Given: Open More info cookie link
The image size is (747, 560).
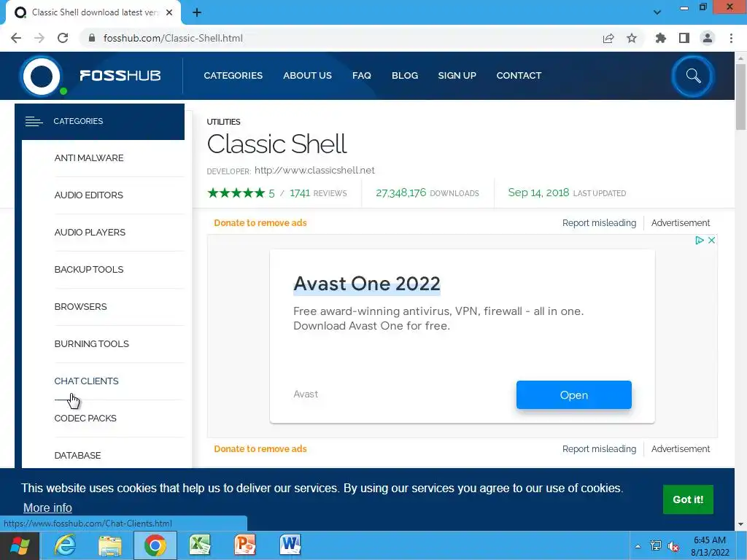Looking at the screenshot, I should (x=47, y=508).
